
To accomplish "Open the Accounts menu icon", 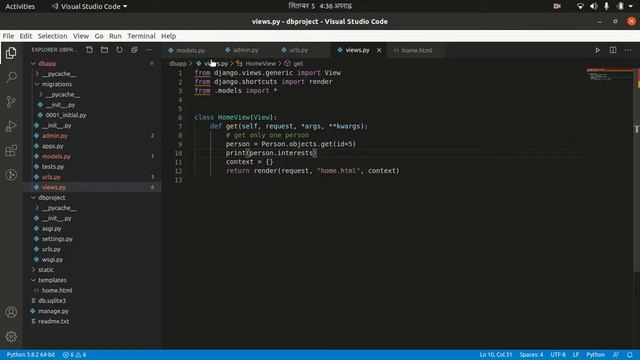I will [x=11, y=312].
